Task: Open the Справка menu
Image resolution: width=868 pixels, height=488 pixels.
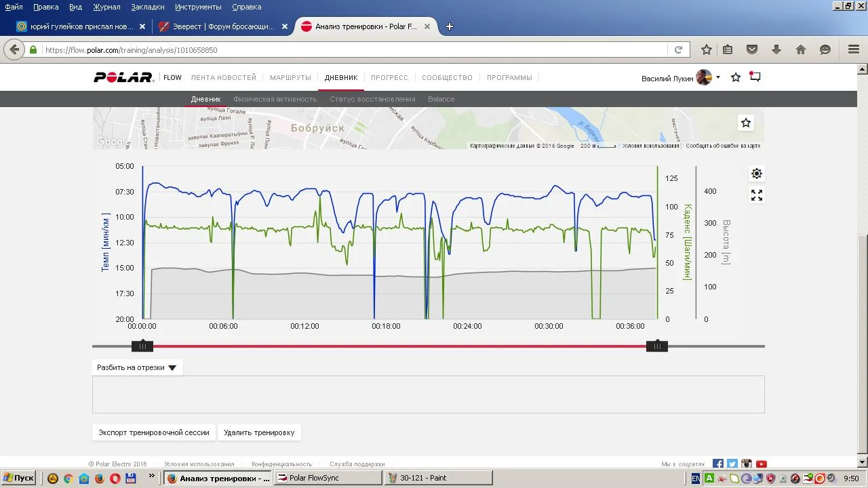Action: [246, 7]
